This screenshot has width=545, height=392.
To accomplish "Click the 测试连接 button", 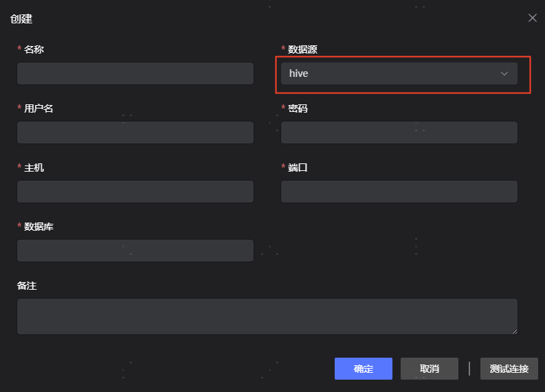I will [509, 369].
